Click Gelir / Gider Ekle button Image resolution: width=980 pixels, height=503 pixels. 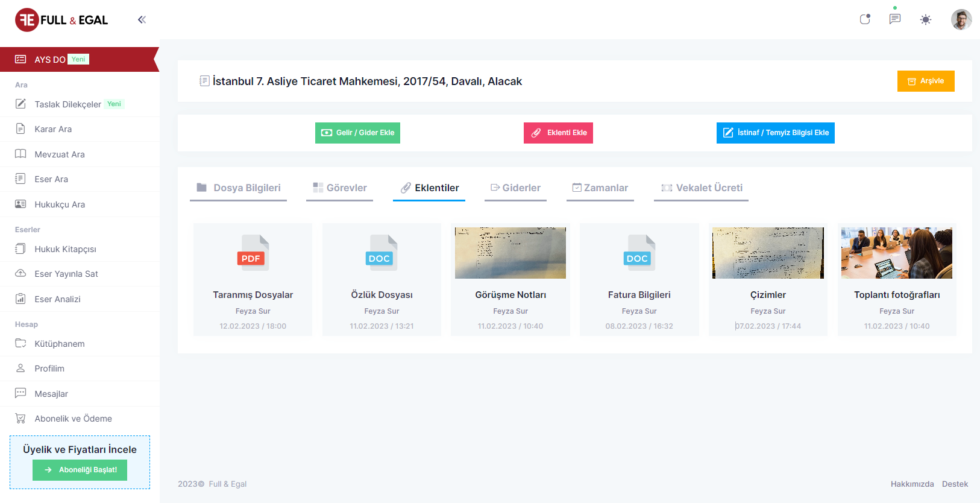pyautogui.click(x=357, y=133)
